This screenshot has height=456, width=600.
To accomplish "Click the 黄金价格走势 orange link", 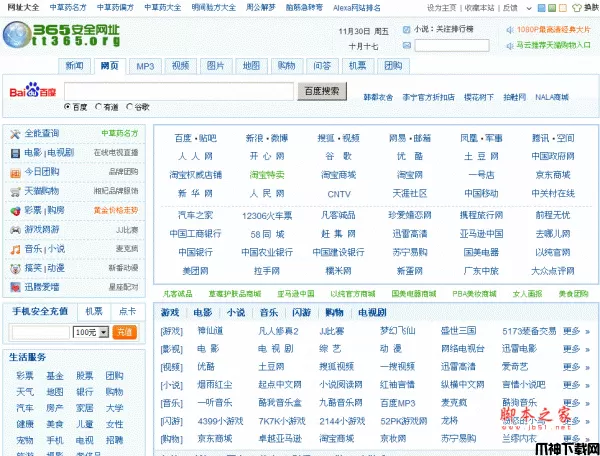I will (116, 210).
